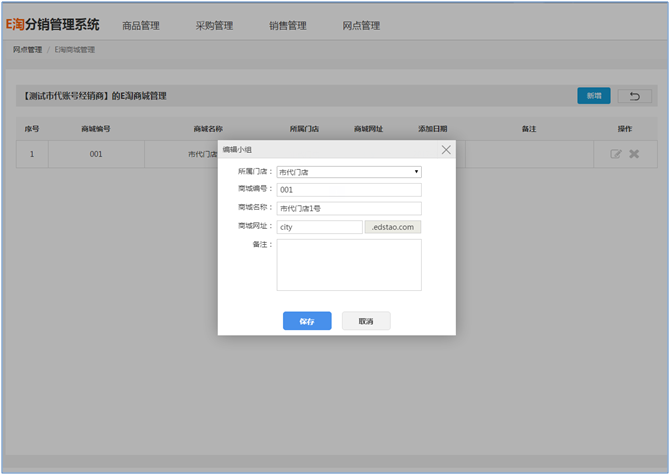Click the 备注 textarea in dialog
The image size is (671, 475).
click(349, 265)
